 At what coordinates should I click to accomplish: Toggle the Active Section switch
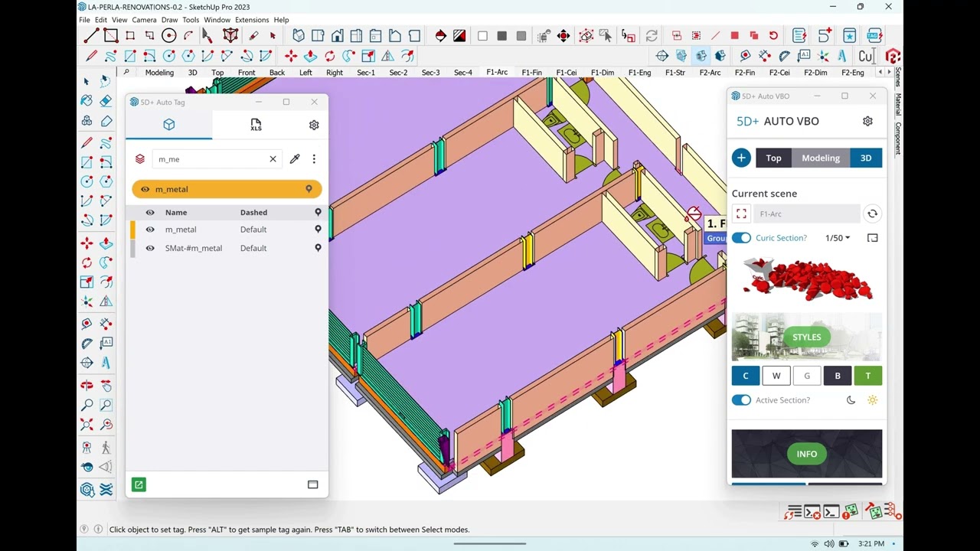click(x=741, y=400)
